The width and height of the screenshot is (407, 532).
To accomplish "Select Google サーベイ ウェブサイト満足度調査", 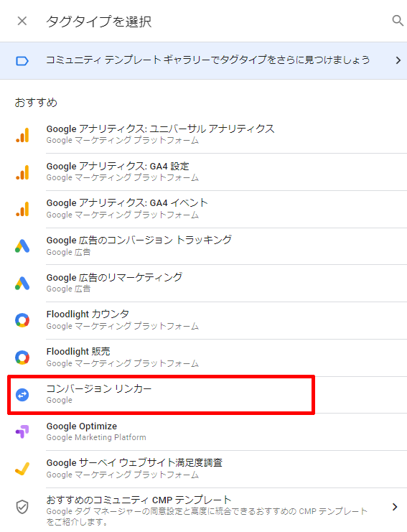I will (204, 469).
